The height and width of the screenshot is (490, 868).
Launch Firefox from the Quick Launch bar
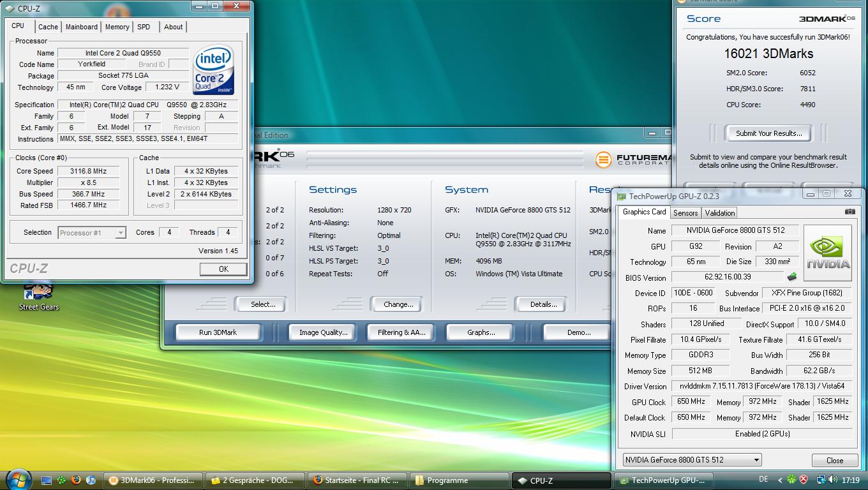76,480
